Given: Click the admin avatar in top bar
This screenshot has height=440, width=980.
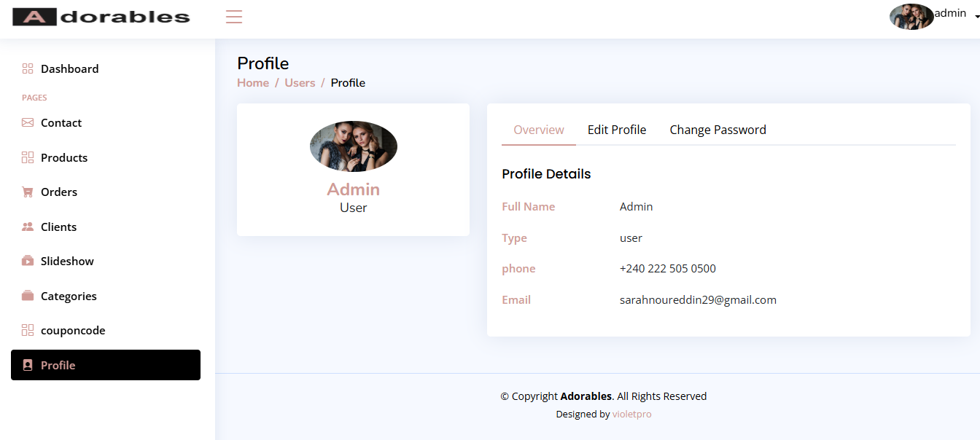Looking at the screenshot, I should (911, 17).
